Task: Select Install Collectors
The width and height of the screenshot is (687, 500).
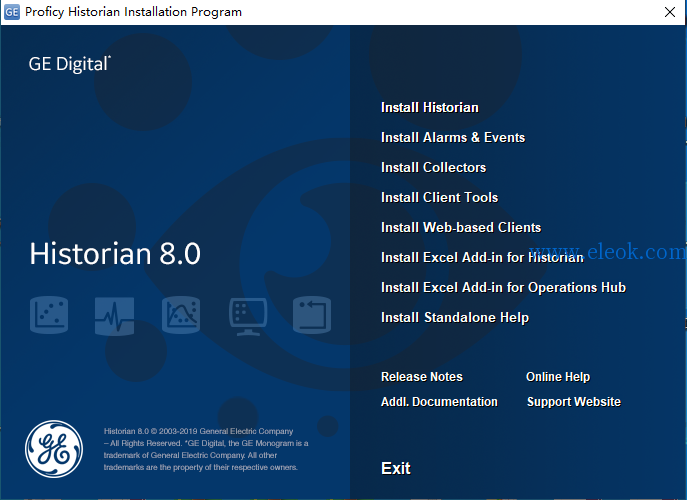Action: tap(433, 167)
